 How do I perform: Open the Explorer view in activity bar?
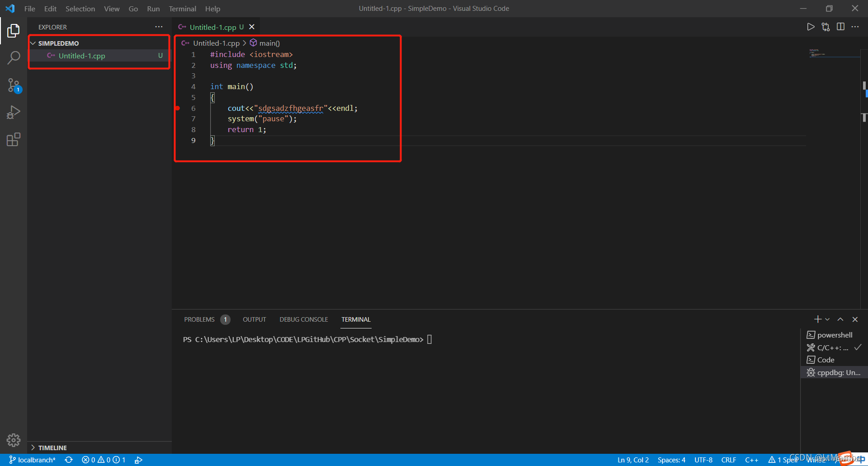point(14,31)
